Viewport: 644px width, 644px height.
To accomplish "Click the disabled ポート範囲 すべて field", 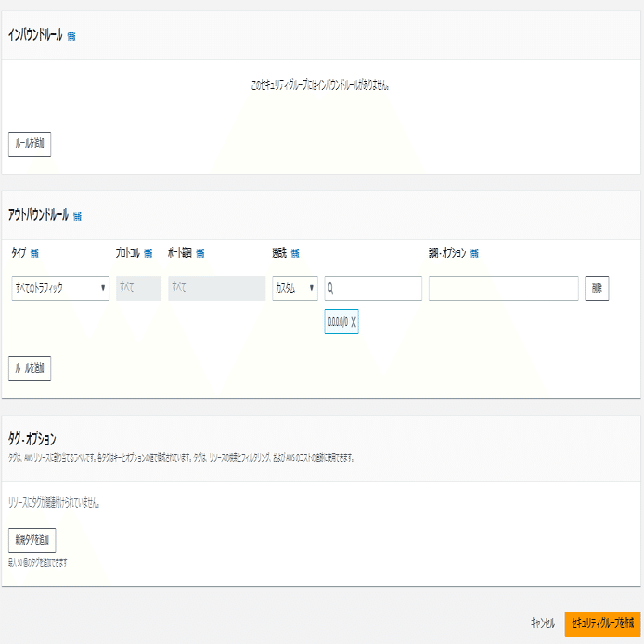I will [217, 288].
